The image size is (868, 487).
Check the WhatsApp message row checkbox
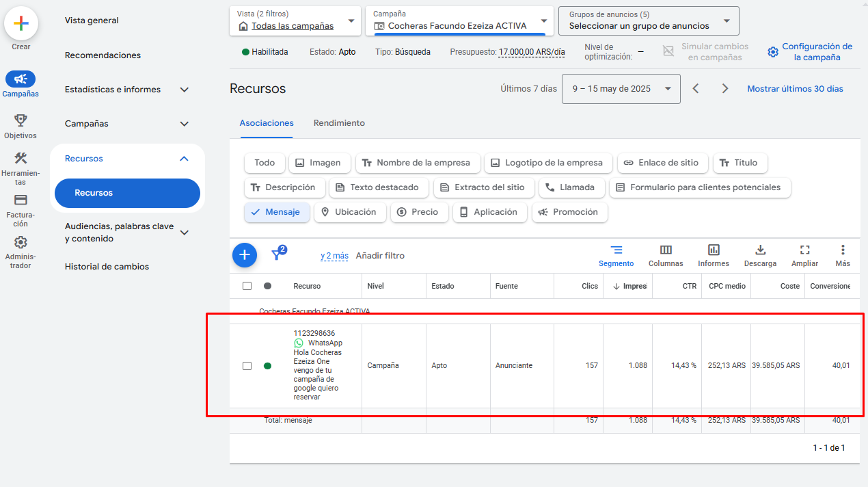tap(247, 366)
